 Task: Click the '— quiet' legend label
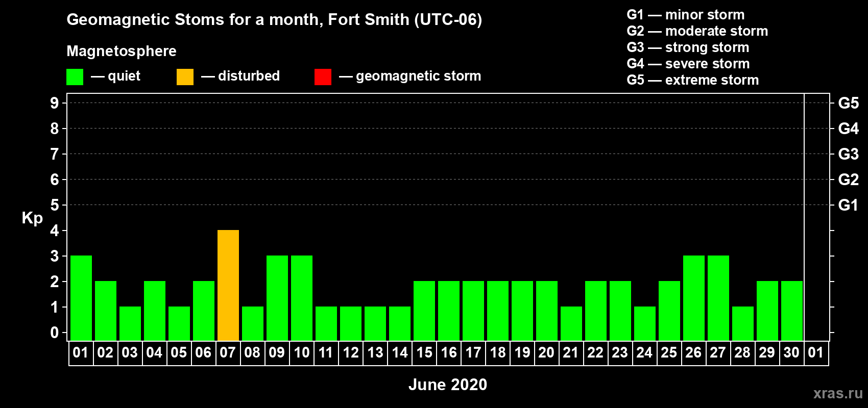[x=115, y=76]
